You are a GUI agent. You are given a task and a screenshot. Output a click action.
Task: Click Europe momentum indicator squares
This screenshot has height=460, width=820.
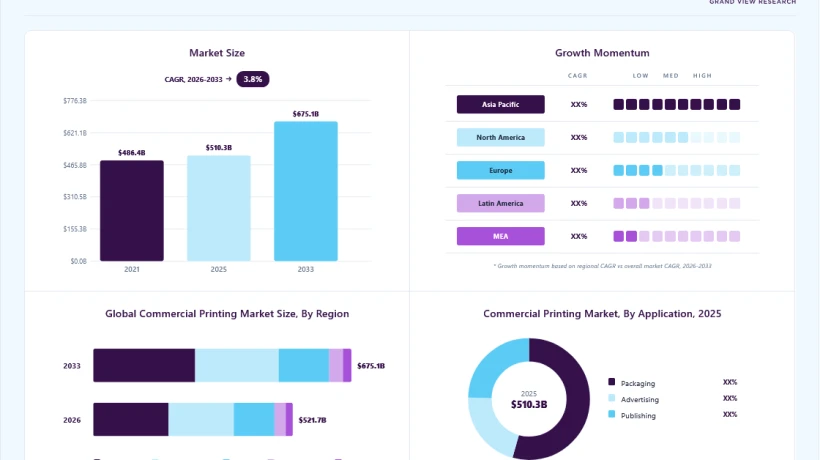tap(677, 170)
